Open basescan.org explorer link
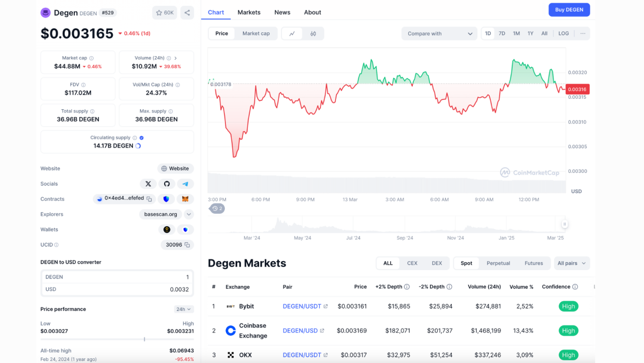 pos(161,214)
